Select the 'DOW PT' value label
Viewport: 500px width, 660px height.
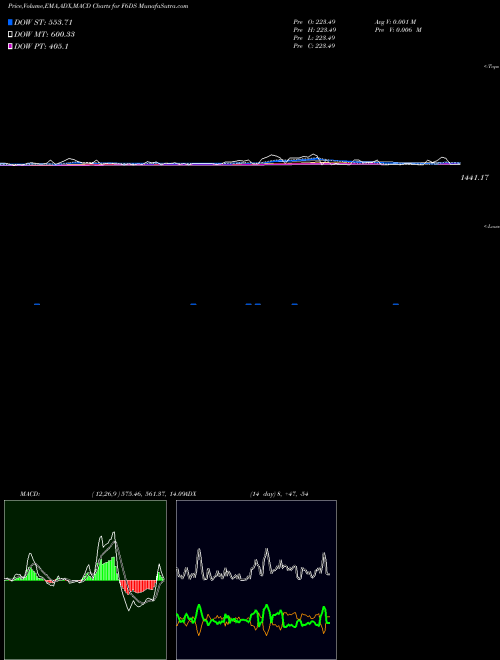coord(41,46)
